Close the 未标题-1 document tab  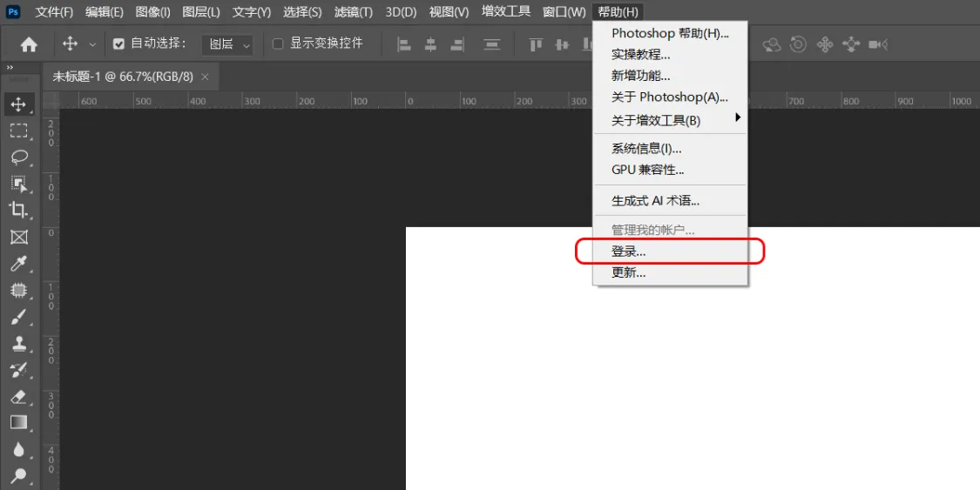(x=205, y=77)
